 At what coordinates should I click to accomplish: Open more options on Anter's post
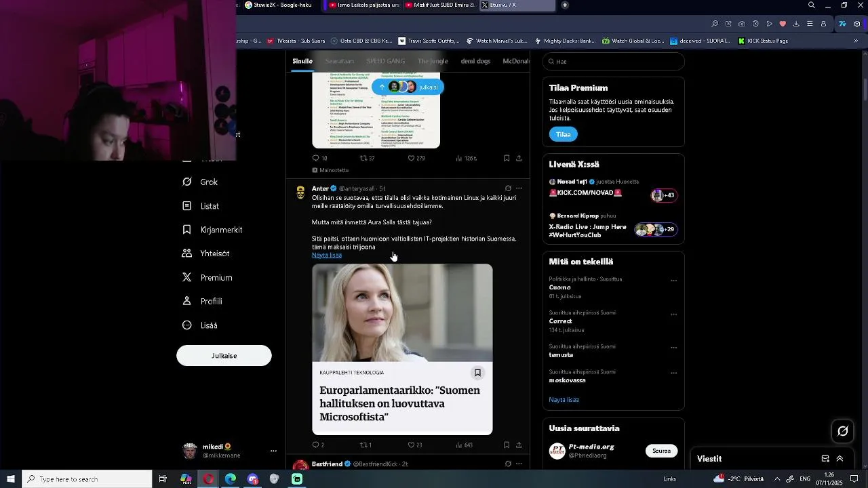(519, 188)
